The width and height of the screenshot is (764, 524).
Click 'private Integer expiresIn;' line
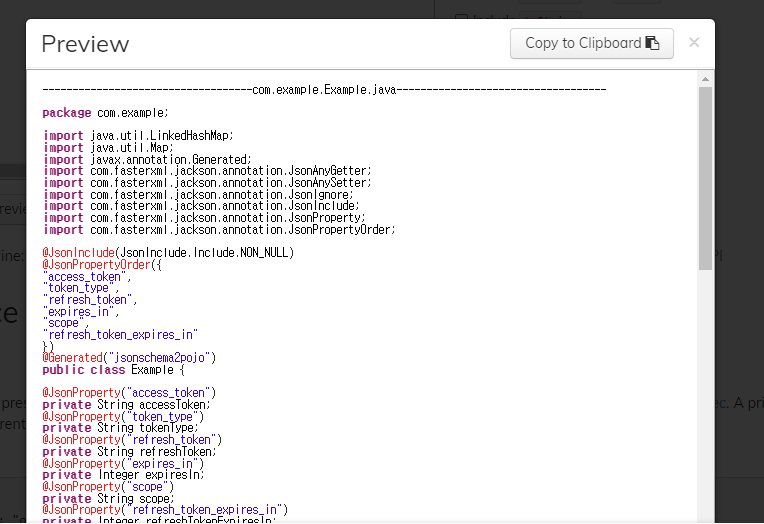pyautogui.click(x=123, y=475)
